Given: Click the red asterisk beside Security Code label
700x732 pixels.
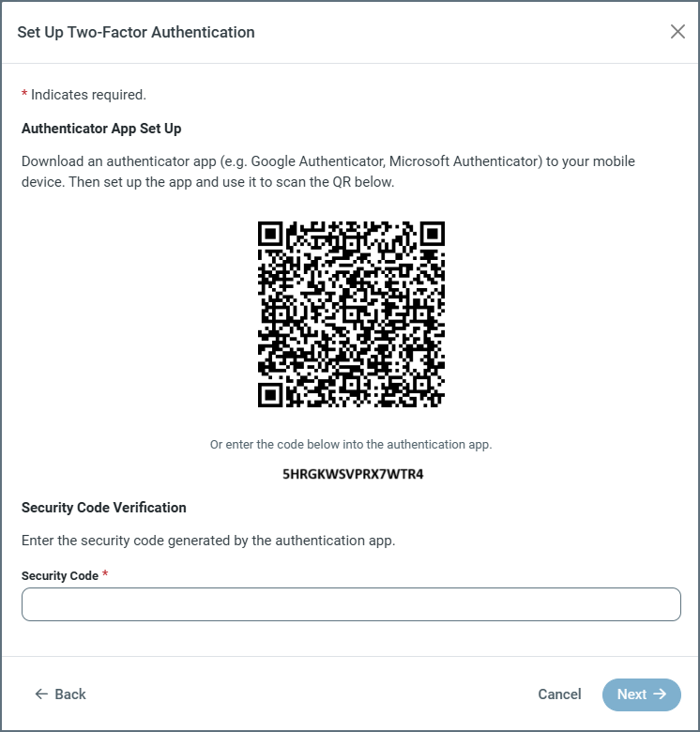Looking at the screenshot, I should (x=105, y=574).
